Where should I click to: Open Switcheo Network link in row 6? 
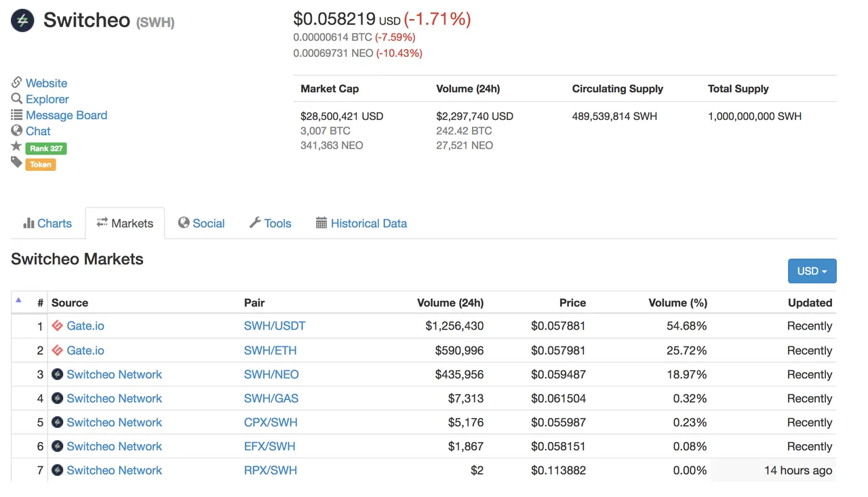click(114, 446)
